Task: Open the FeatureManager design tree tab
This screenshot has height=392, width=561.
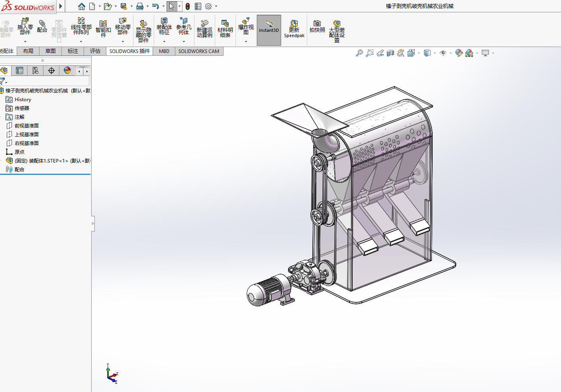Action: [x=4, y=71]
